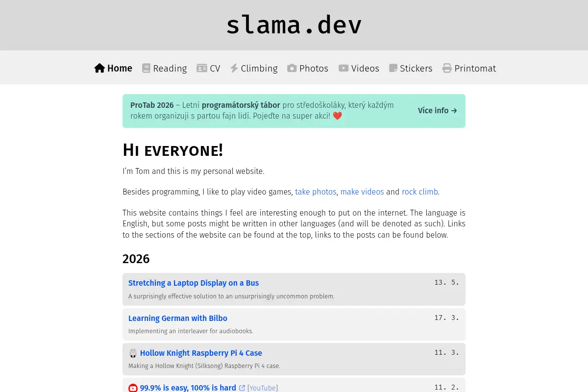Click the [YouTube] label link
This screenshot has height=392, width=588.
(x=263, y=388)
